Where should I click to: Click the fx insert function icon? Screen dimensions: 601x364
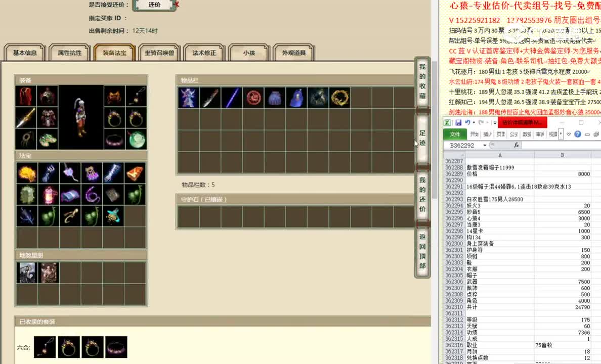pyautogui.click(x=516, y=145)
